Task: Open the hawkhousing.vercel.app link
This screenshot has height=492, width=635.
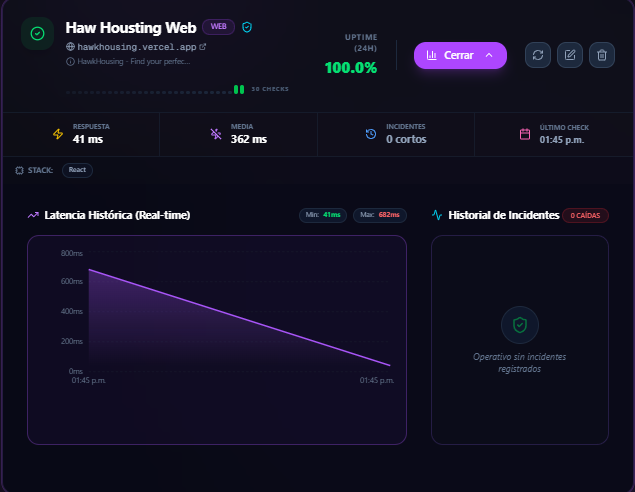Action: click(136, 46)
